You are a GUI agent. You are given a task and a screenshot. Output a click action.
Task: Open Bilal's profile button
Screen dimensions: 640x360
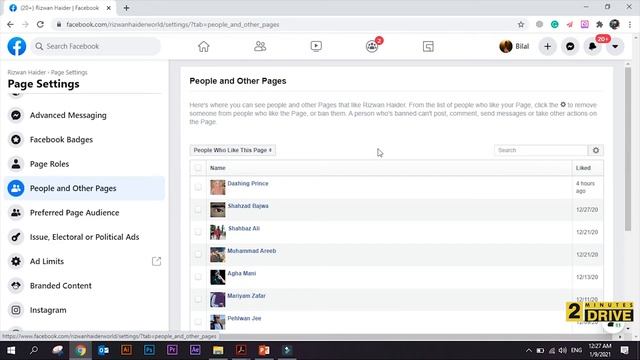(514, 47)
